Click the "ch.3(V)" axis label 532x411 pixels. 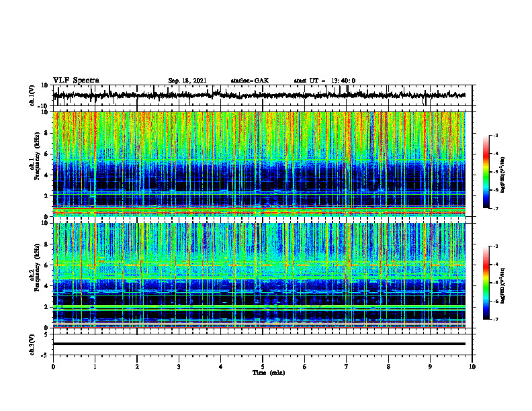(x=32, y=345)
